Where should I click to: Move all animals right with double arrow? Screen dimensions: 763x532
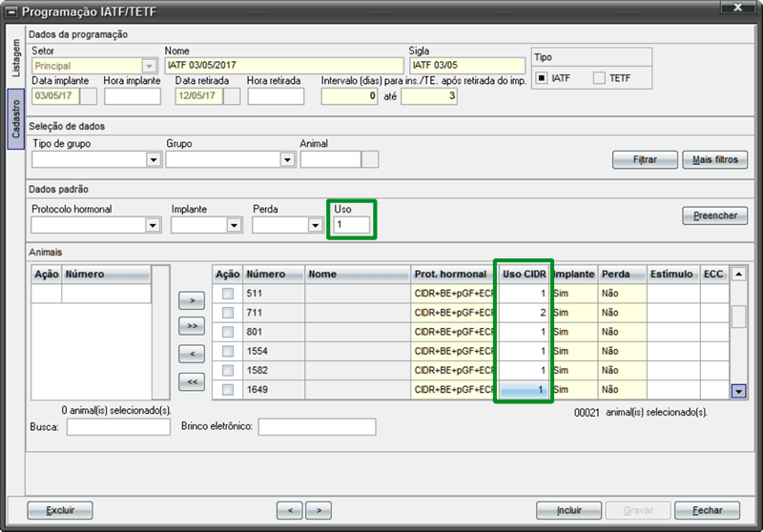(192, 326)
